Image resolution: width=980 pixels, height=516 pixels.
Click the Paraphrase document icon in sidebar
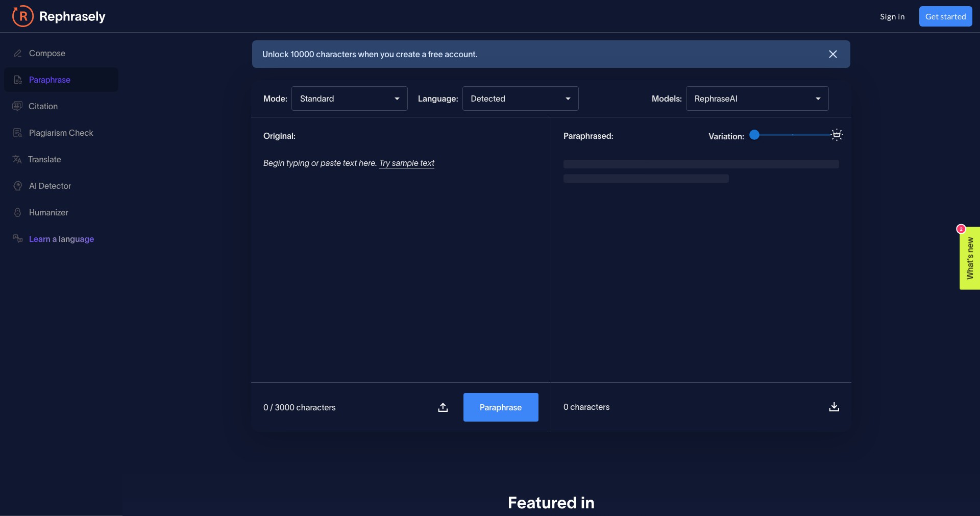(x=18, y=80)
